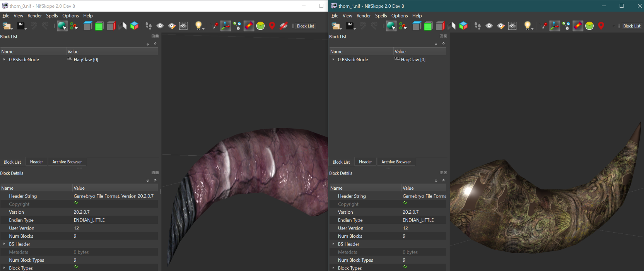Click HagClaw [0] value in thorn_0 Block List
This screenshot has height=271, width=644.
pos(86,60)
